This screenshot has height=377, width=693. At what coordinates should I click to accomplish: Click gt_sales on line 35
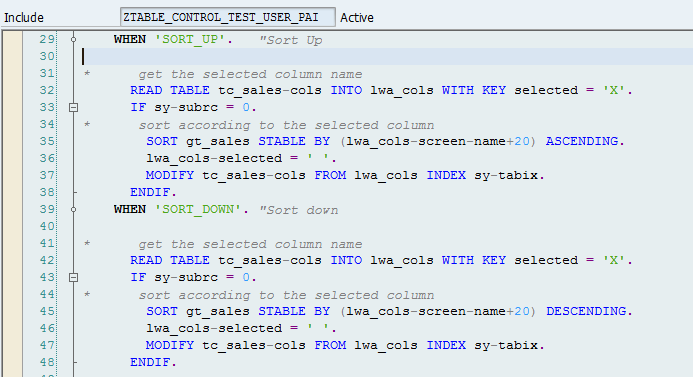pos(217,142)
